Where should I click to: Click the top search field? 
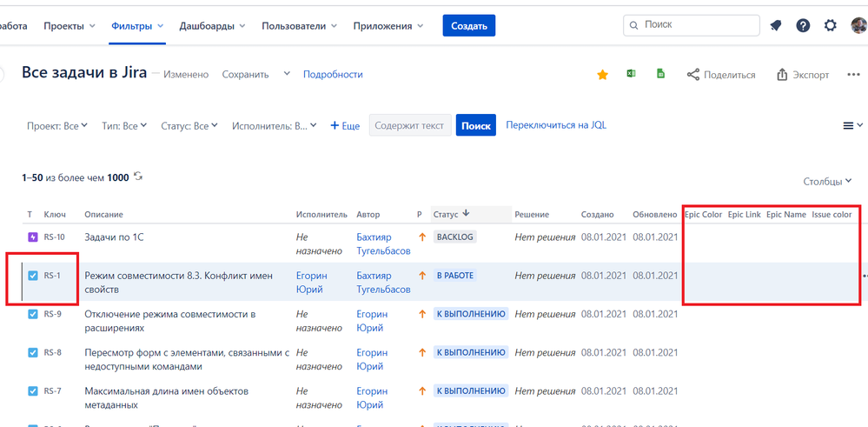(692, 25)
